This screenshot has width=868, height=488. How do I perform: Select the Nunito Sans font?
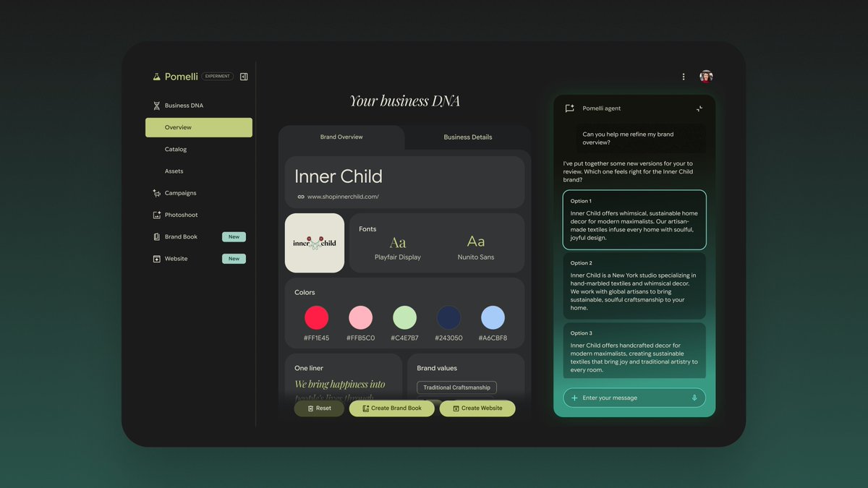[476, 247]
